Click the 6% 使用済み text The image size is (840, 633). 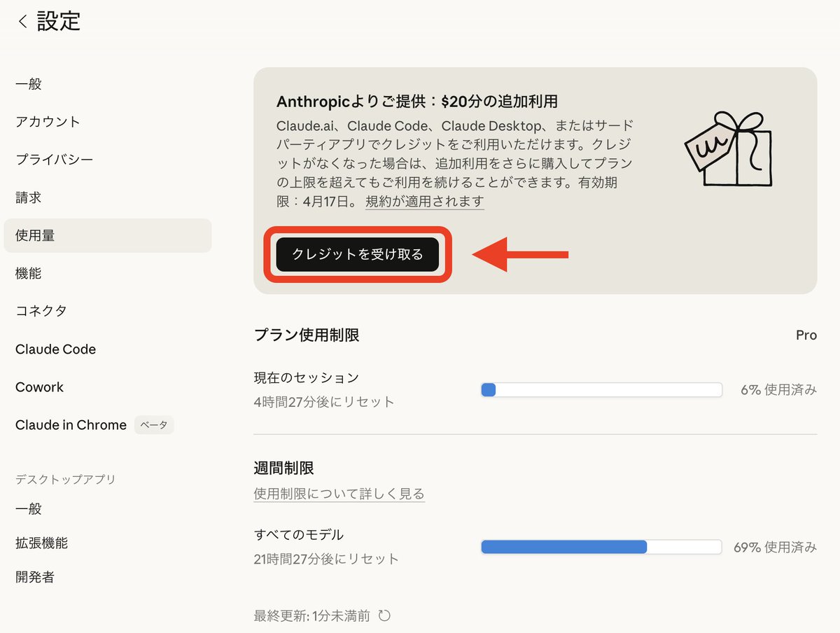[x=778, y=390]
